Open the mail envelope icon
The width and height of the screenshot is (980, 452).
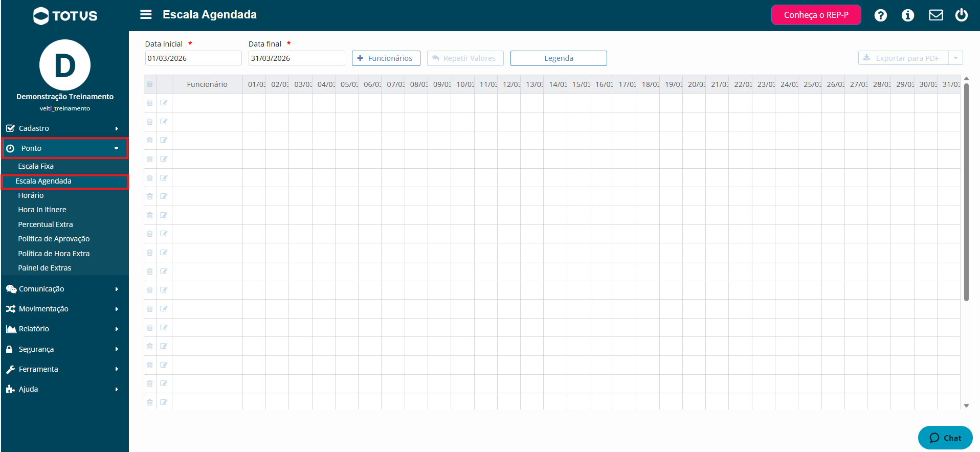(936, 15)
